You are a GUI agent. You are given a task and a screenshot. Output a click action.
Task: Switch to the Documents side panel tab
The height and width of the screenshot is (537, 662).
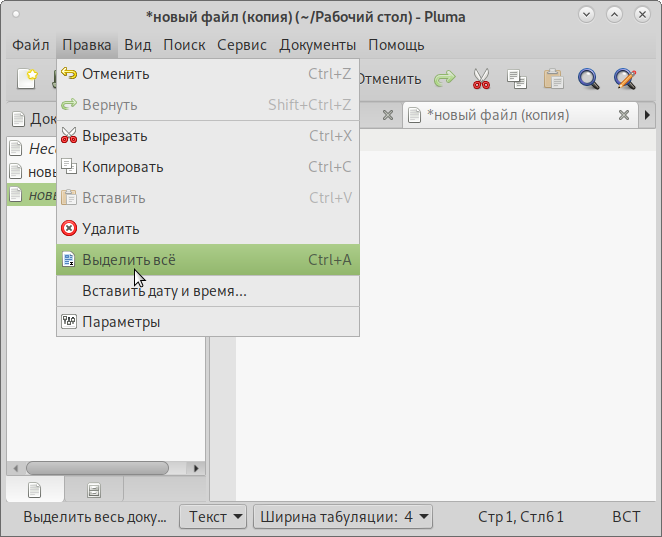click(35, 489)
